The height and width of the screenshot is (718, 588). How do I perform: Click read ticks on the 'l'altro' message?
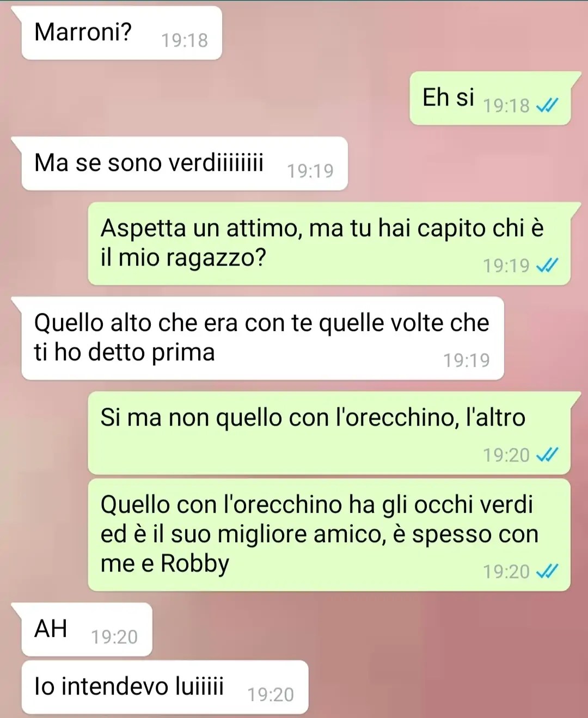pos(547,455)
